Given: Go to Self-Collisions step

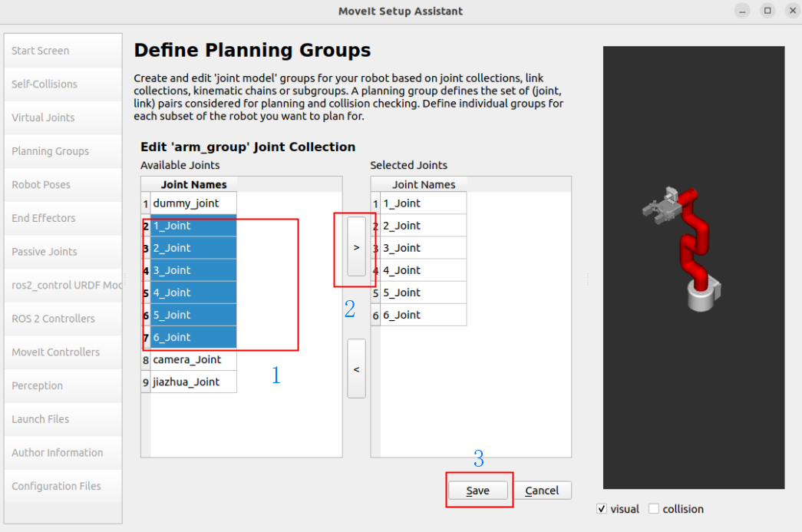Looking at the screenshot, I should pos(63,84).
